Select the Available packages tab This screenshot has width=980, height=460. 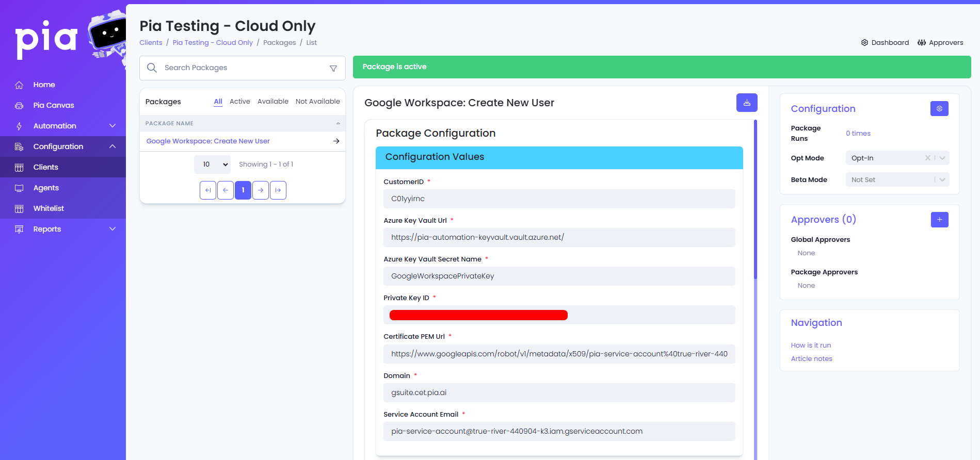tap(273, 102)
